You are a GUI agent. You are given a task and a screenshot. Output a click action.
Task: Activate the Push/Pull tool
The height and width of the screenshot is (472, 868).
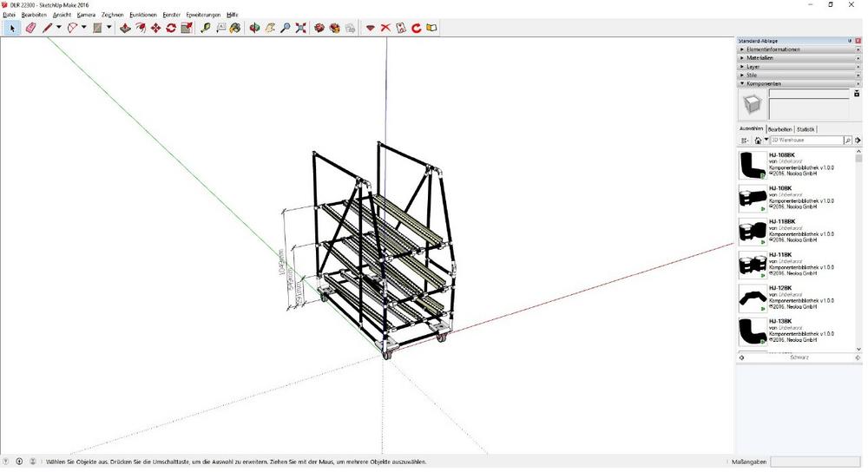tap(125, 28)
